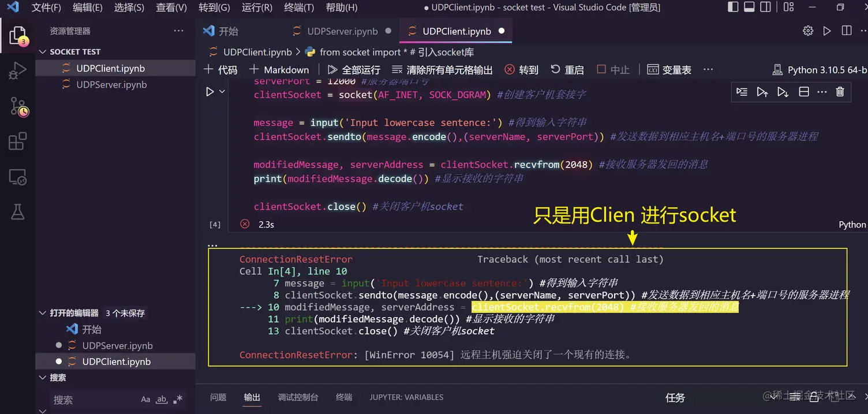Collapse the 打开的编辑器 section
Viewport: 868px width, 414px height.
coord(43,312)
